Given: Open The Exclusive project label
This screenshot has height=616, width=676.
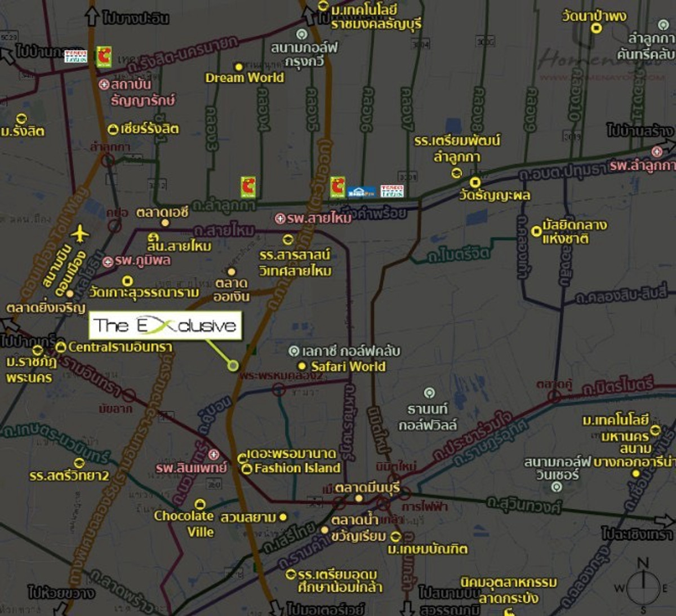Looking at the screenshot, I should pos(165,326).
